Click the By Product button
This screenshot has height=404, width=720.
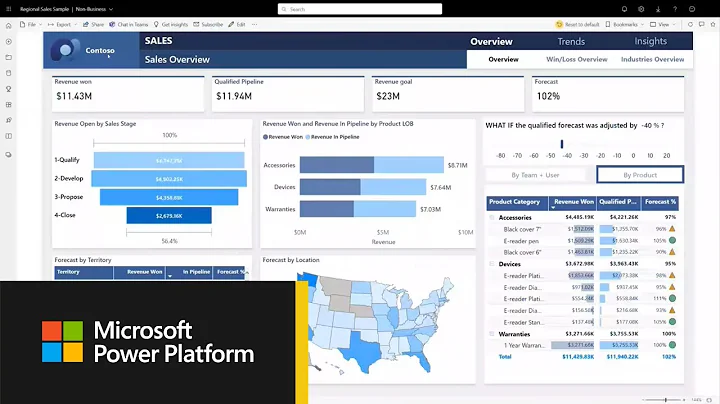click(x=640, y=175)
